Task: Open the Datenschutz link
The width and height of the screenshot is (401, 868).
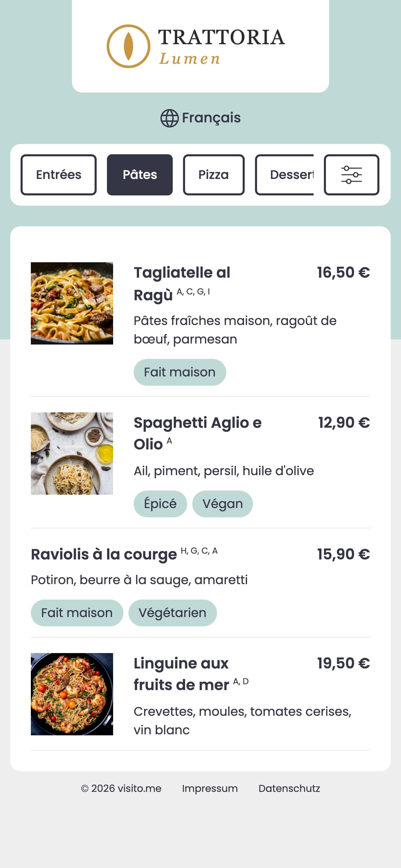Action: pos(289,788)
